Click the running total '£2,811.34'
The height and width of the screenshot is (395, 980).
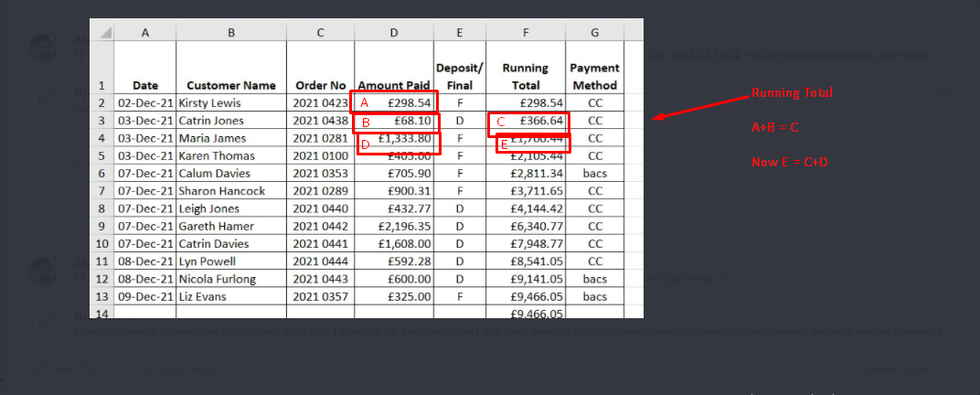tap(526, 173)
